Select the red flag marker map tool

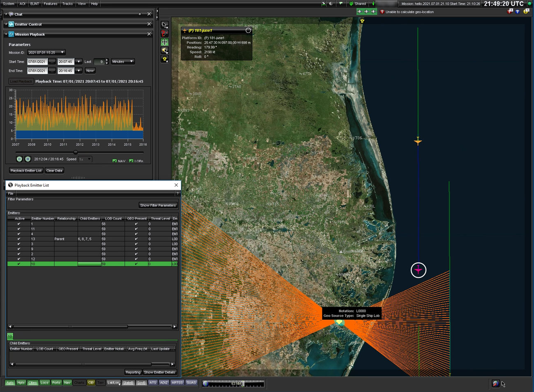click(165, 34)
